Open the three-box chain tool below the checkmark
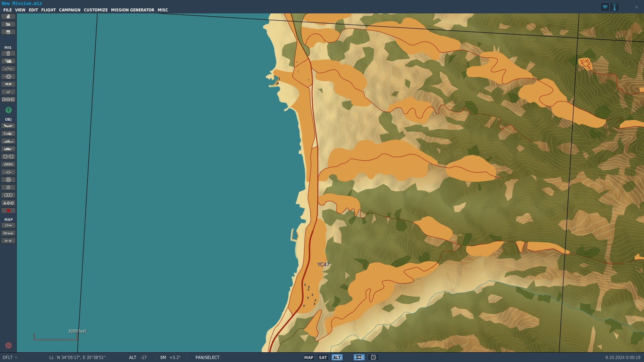This screenshot has width=644, height=362. 8,100
